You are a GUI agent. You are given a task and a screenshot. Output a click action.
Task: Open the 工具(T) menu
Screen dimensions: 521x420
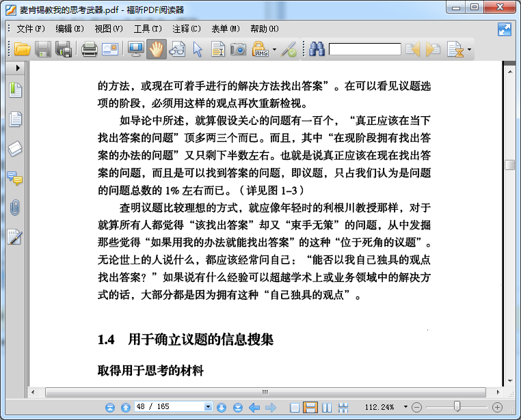[148, 29]
